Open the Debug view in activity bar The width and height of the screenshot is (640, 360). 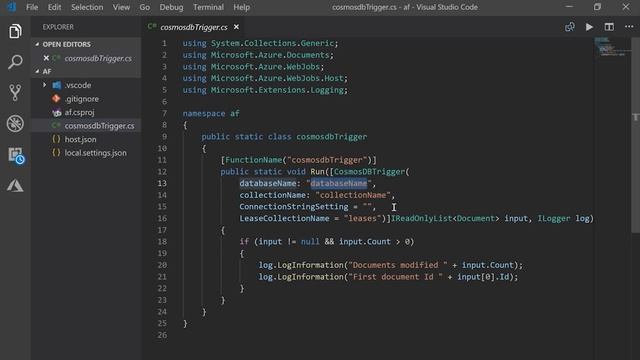pos(15,124)
